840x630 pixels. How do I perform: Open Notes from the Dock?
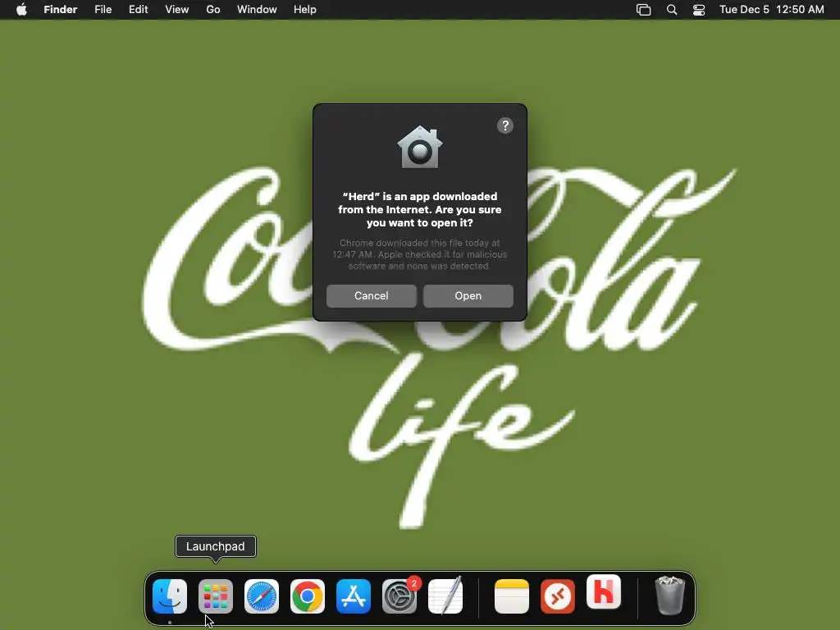pos(512,596)
